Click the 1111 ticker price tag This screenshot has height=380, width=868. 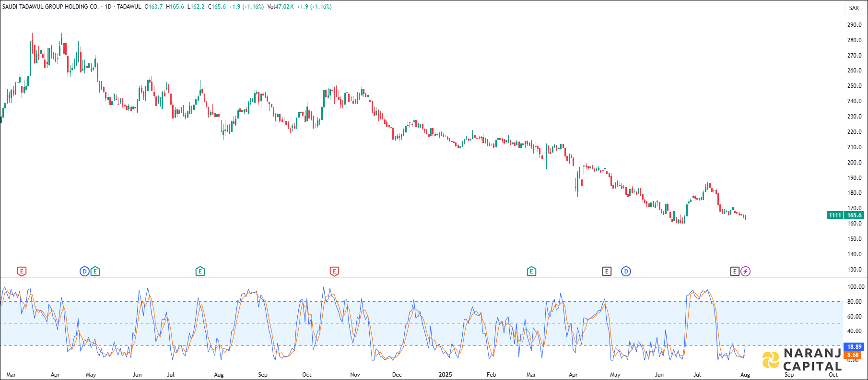(835, 215)
